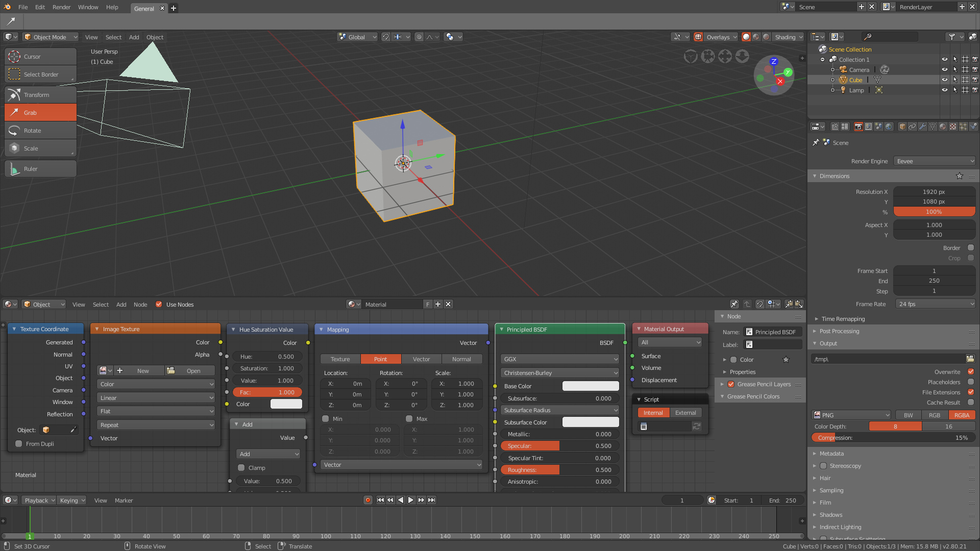Open the Texture properties checker tab
The width and height of the screenshot is (980, 551).
tap(953, 127)
